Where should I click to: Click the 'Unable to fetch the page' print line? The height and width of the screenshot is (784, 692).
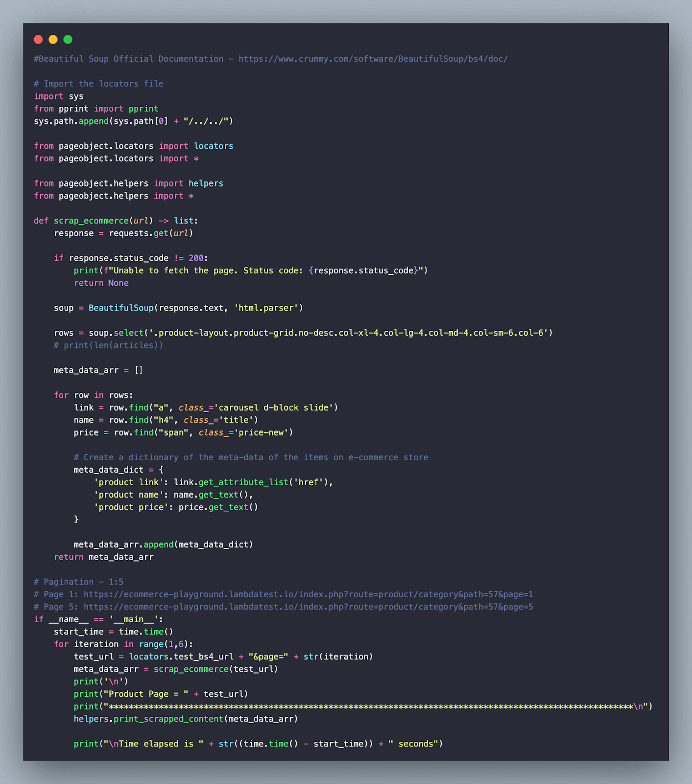[251, 270]
